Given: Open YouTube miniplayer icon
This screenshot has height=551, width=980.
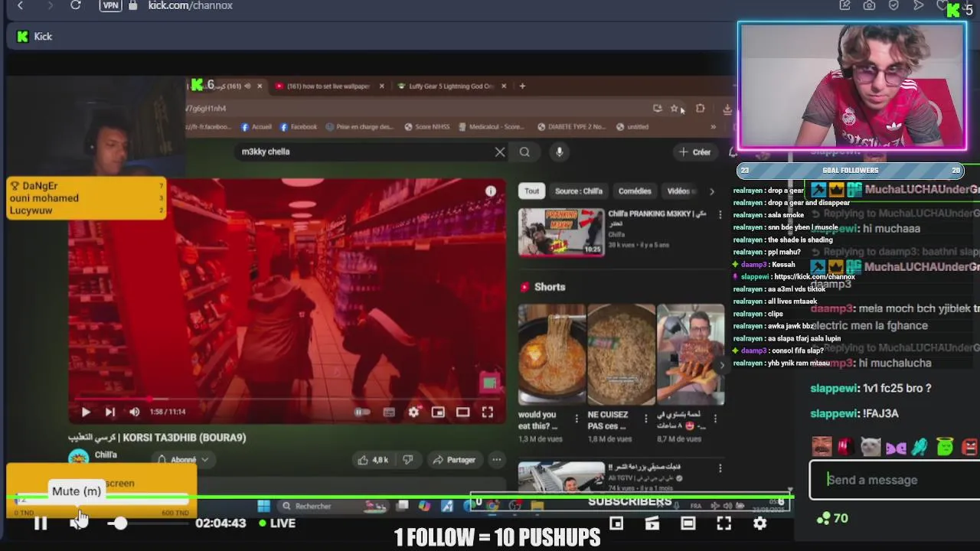Looking at the screenshot, I should click(x=437, y=412).
